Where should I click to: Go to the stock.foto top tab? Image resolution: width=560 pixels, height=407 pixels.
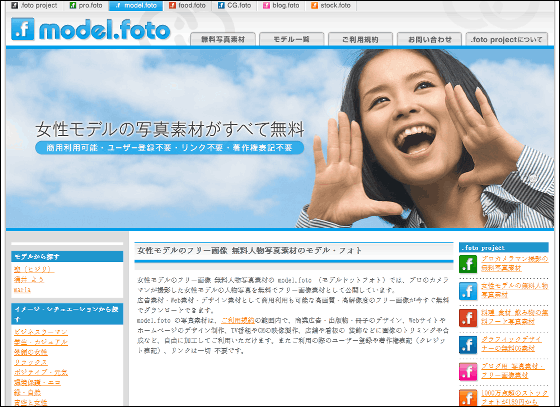331,6
